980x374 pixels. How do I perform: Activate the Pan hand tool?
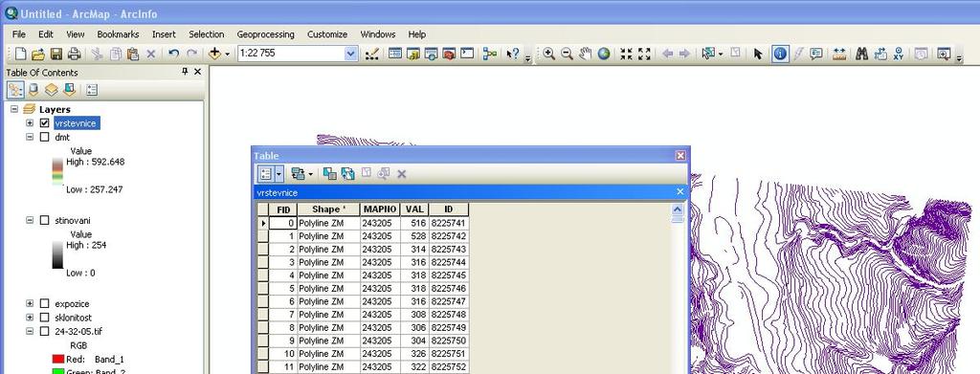point(585,54)
